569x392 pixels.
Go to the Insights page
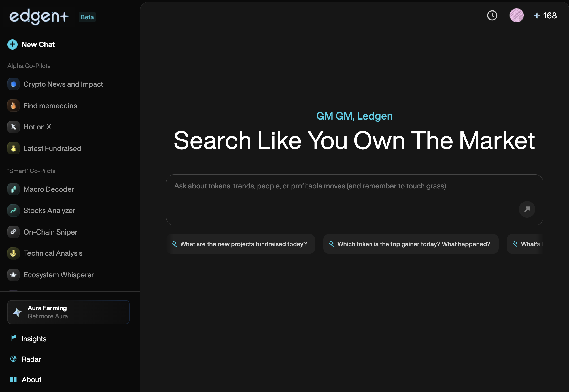click(34, 339)
